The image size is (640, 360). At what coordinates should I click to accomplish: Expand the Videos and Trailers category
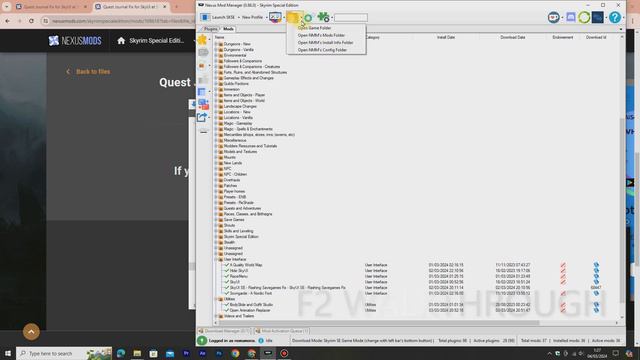tap(216, 316)
